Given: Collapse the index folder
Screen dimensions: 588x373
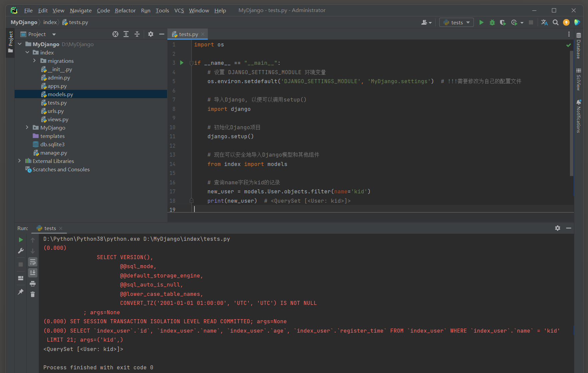Looking at the screenshot, I should click(x=27, y=52).
